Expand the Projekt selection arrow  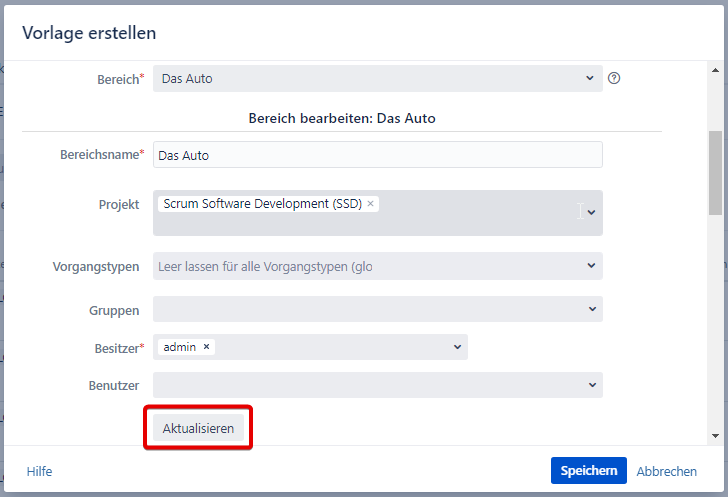coord(591,212)
